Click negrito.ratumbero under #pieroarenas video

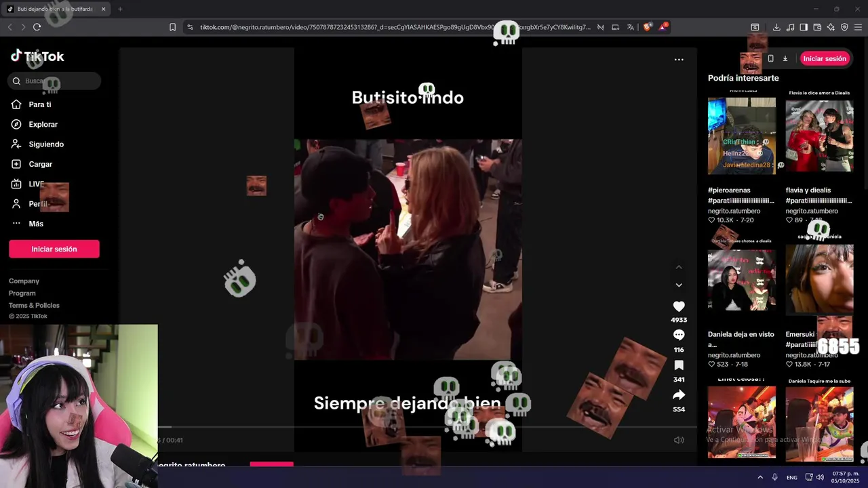734,211
